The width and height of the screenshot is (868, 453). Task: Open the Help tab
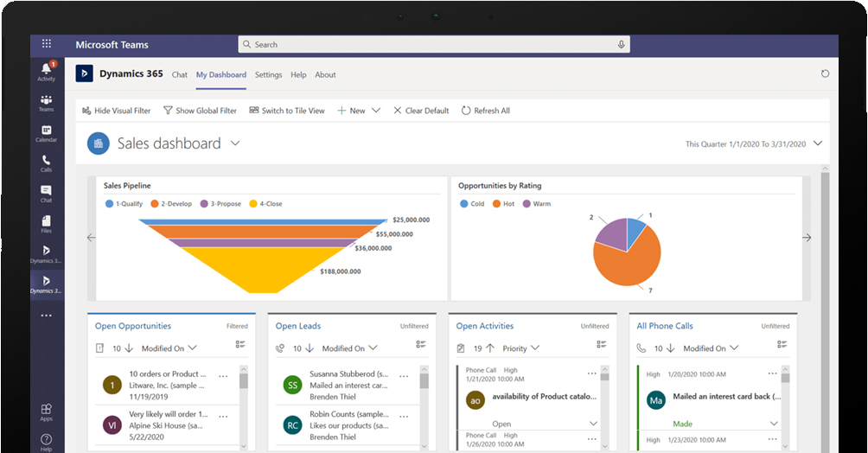[x=298, y=74]
